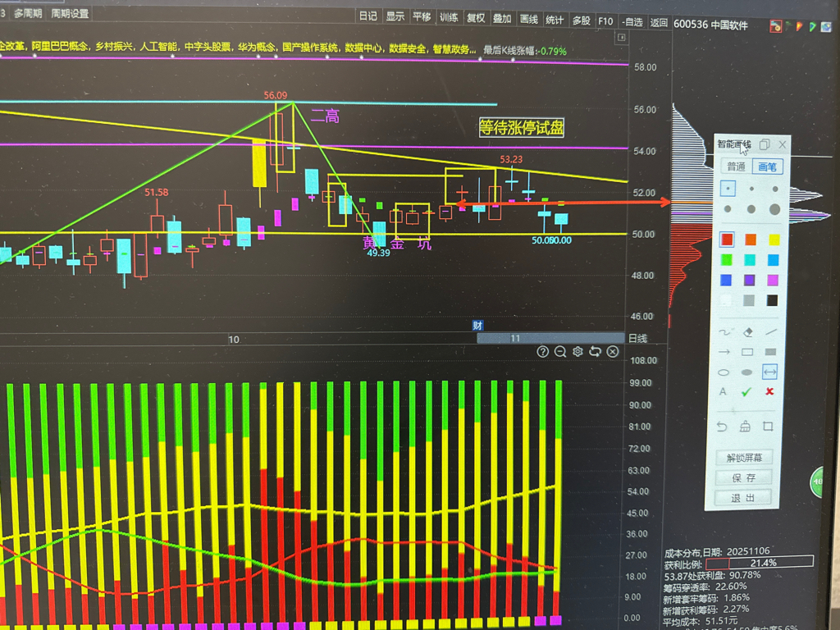Select the straight line drawing tool

(771, 332)
